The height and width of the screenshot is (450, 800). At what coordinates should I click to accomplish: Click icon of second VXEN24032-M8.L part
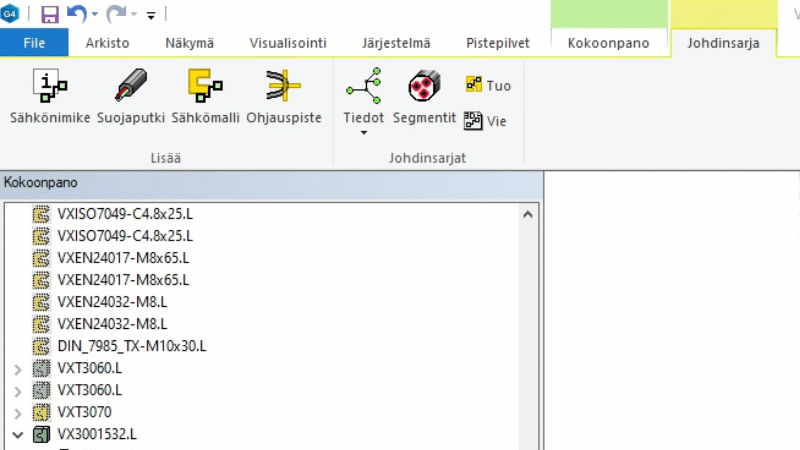[41, 324]
